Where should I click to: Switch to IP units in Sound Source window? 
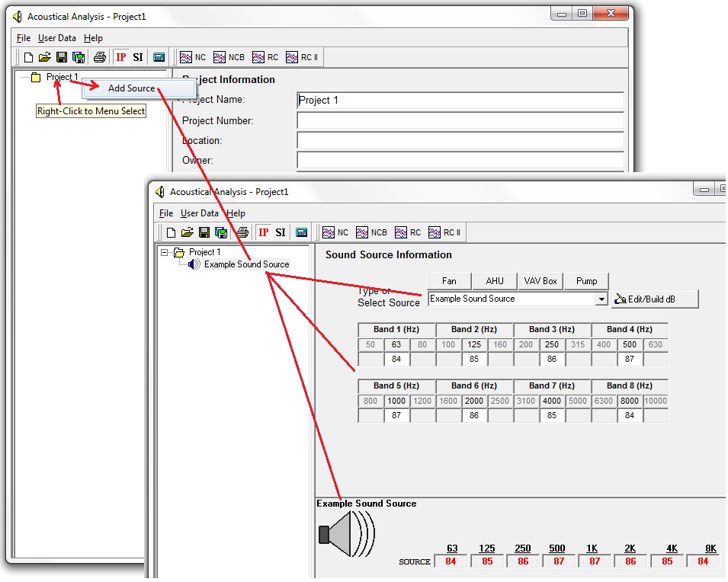263,232
